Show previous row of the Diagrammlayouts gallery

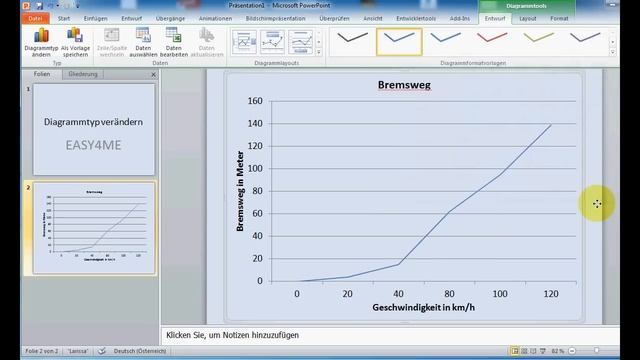point(319,33)
